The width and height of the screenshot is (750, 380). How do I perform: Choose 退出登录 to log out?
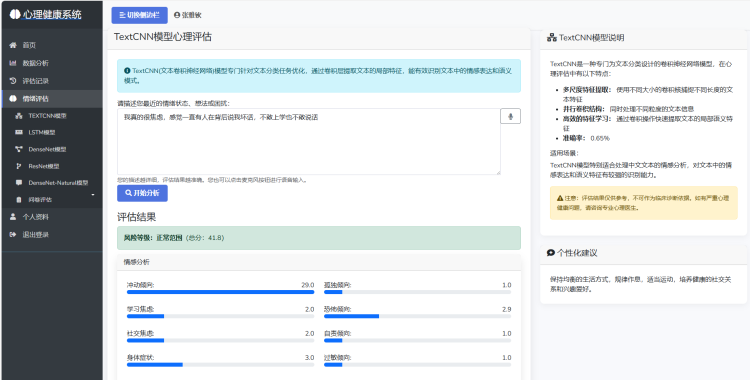pyautogui.click(x=51, y=235)
